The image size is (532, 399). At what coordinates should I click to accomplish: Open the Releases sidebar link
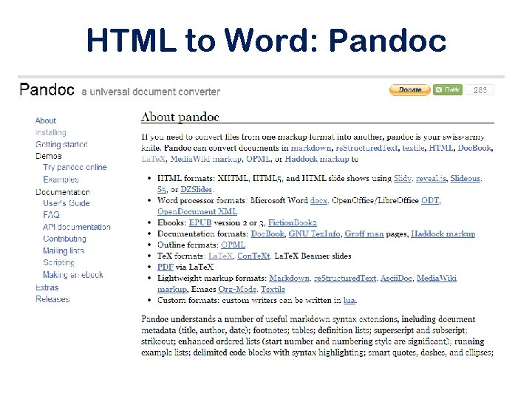click(x=52, y=299)
